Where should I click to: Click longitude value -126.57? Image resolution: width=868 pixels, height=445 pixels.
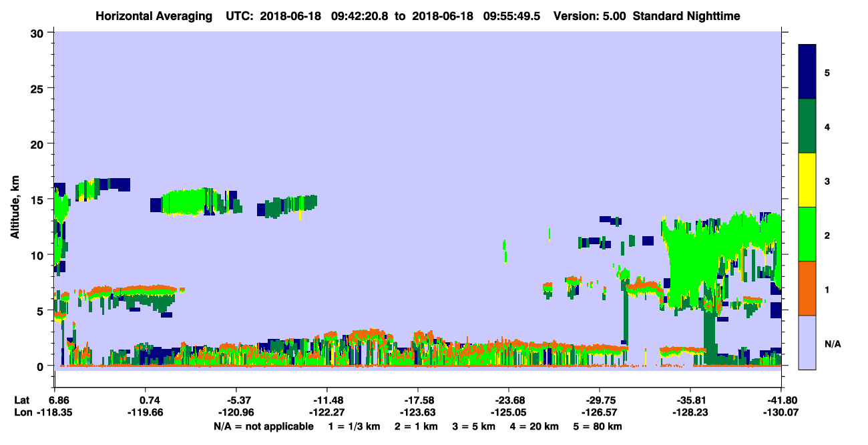pyautogui.click(x=600, y=412)
